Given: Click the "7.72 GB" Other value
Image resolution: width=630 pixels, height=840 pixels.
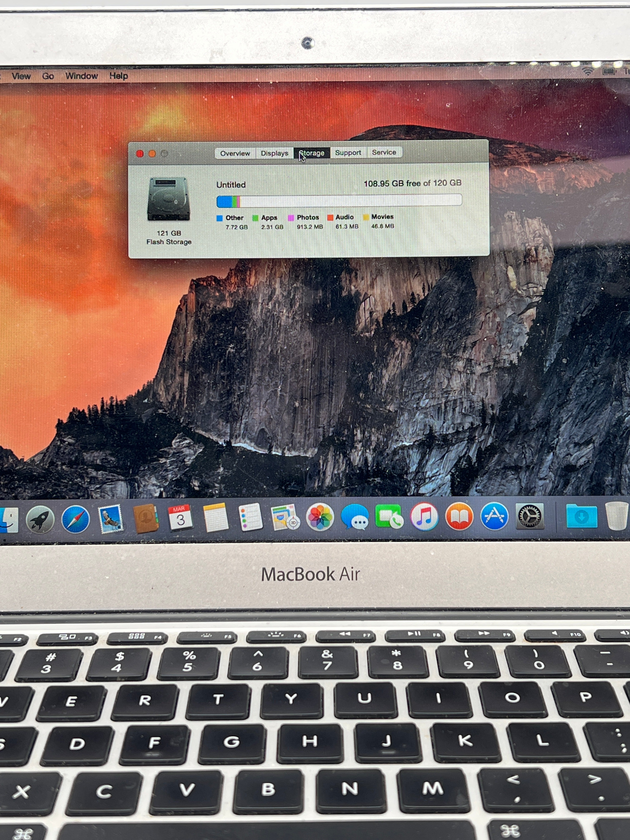Looking at the screenshot, I should (x=237, y=227).
